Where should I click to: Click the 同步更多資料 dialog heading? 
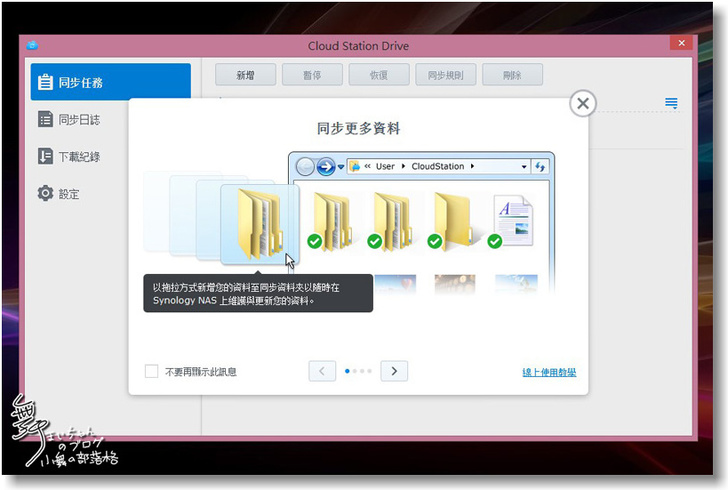click(x=358, y=128)
